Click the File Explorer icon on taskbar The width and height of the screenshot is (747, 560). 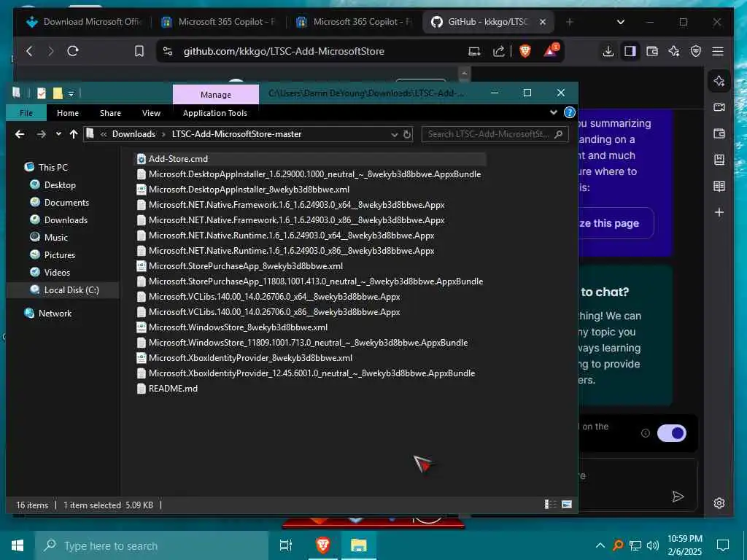[358, 545]
